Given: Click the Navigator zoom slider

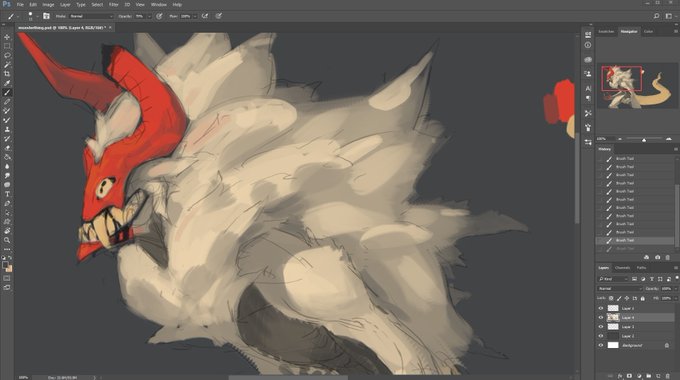Looking at the screenshot, I should pos(644,139).
